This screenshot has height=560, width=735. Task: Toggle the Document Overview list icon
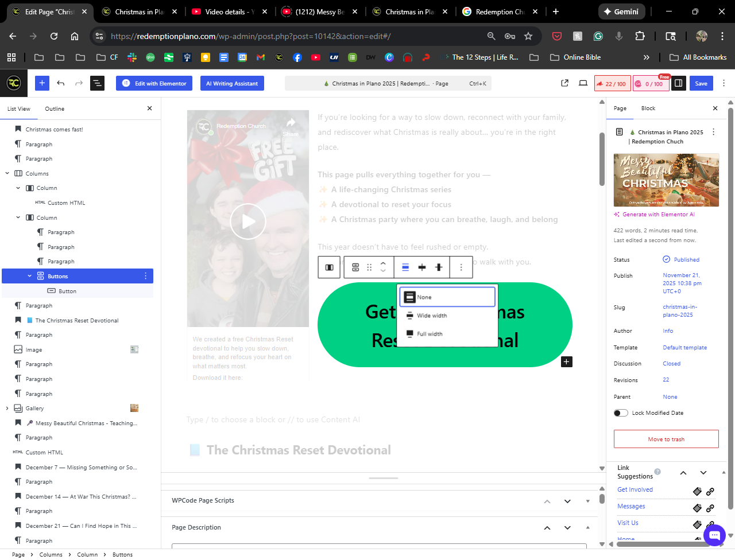click(x=97, y=83)
